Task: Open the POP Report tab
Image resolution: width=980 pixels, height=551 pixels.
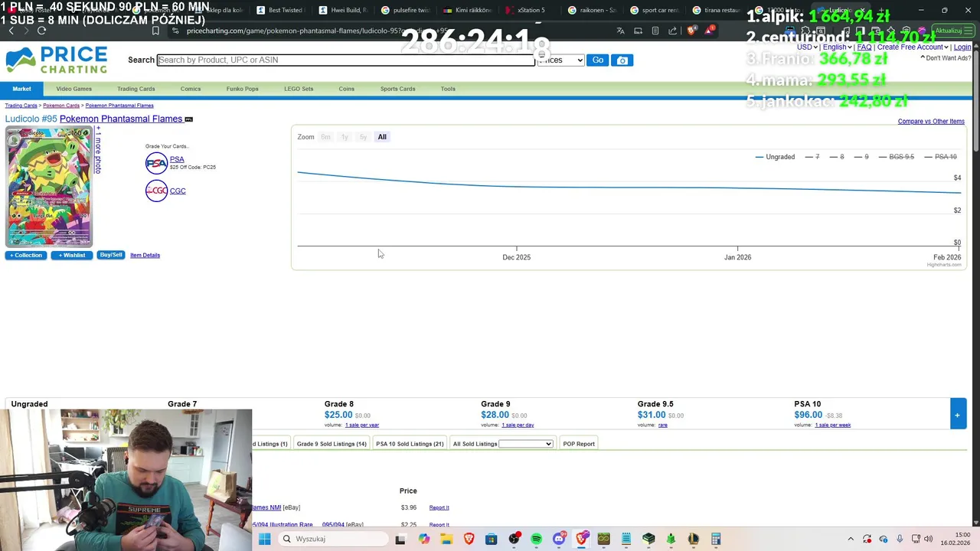Action: [x=579, y=444]
